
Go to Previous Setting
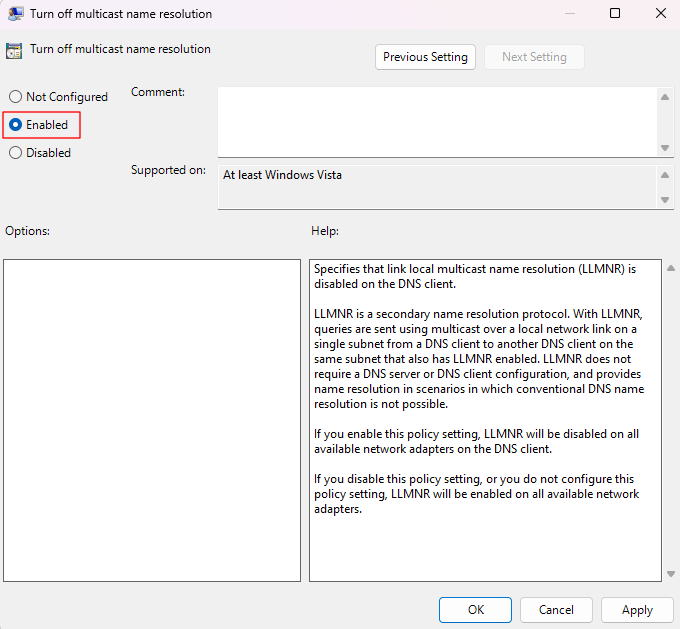click(425, 57)
